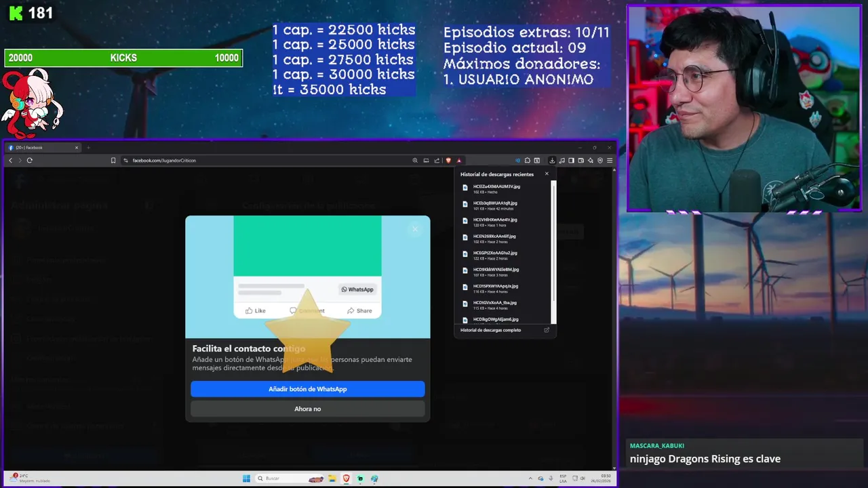Open the browser hamburger menu
868x488 pixels.
610,161
